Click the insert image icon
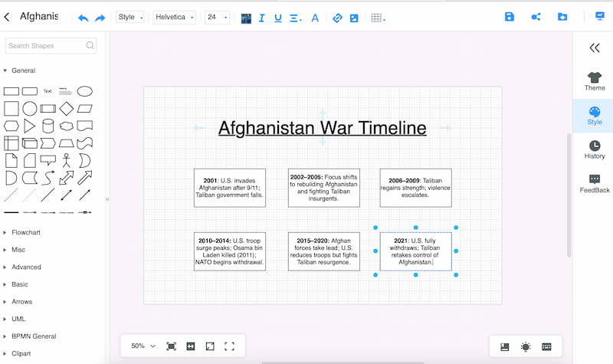613x364 pixels. 354,18
